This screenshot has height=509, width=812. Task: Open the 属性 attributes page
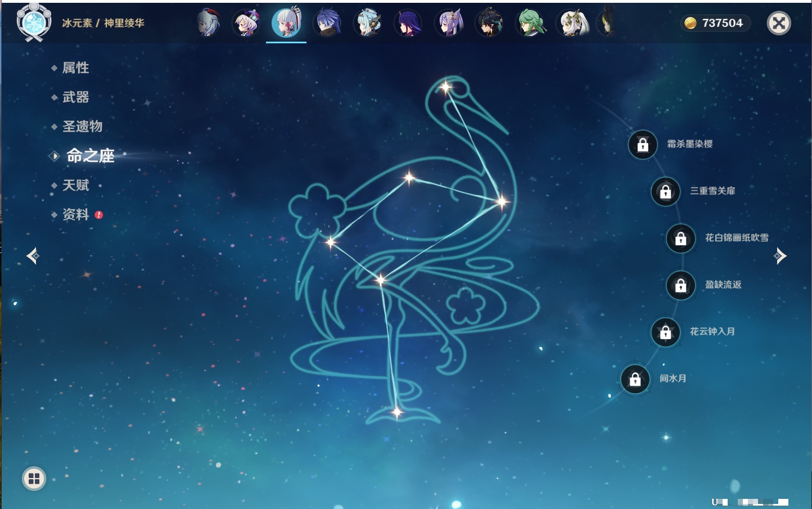click(75, 67)
